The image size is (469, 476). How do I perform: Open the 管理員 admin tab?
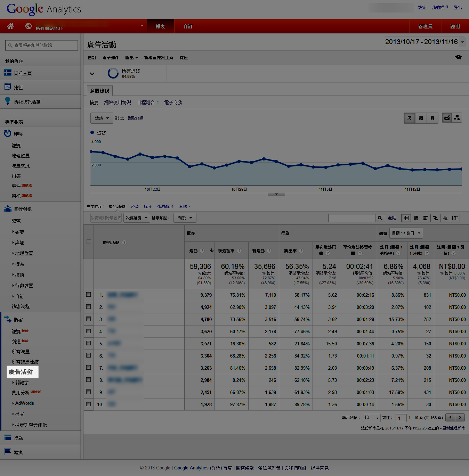425,26
